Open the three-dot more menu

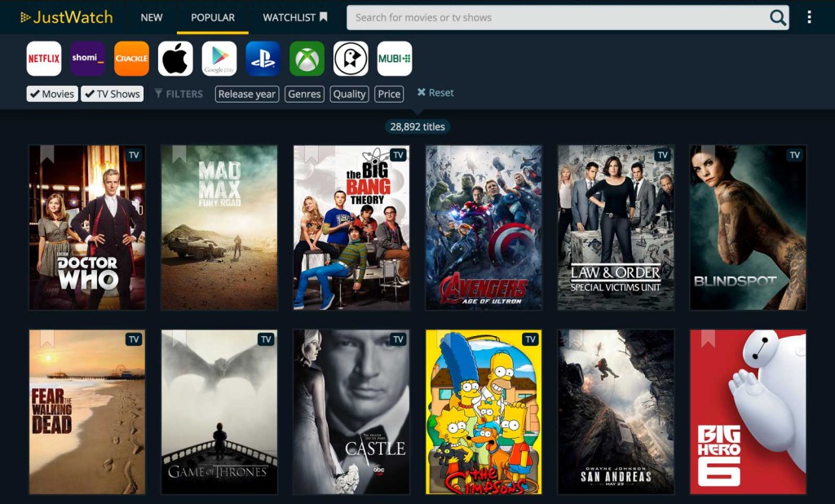click(x=809, y=17)
